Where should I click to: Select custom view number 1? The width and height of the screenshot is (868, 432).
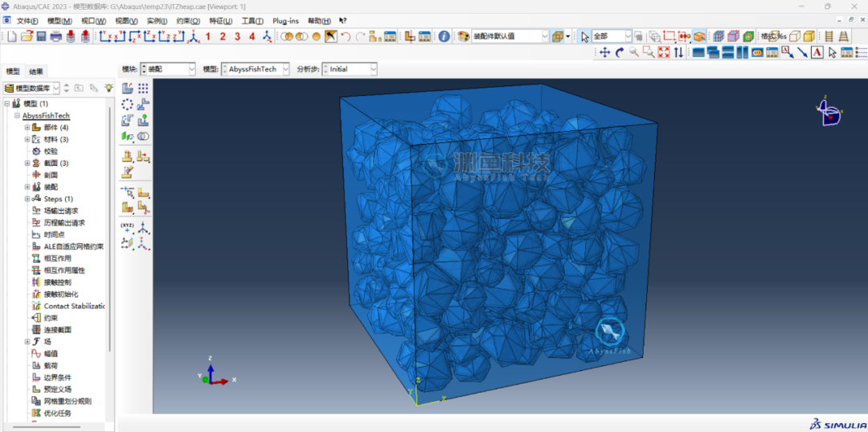[208, 36]
